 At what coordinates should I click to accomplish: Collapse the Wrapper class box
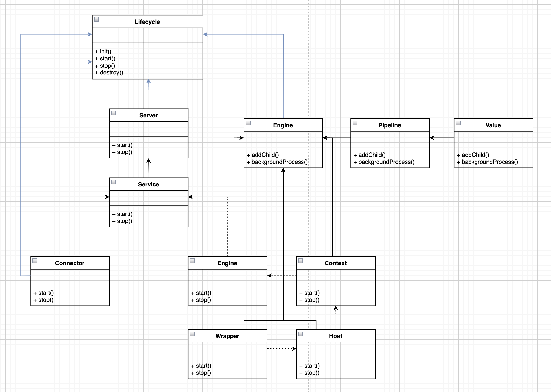tap(192, 334)
